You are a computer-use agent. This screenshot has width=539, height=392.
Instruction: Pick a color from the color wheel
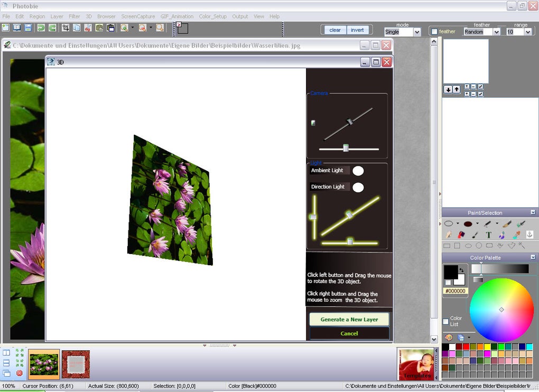coord(502,309)
